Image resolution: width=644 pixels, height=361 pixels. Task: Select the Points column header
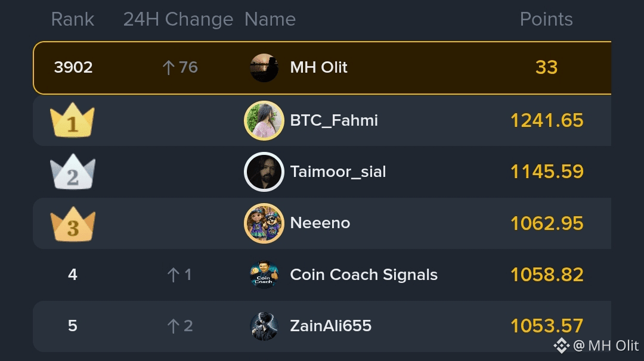coord(546,19)
